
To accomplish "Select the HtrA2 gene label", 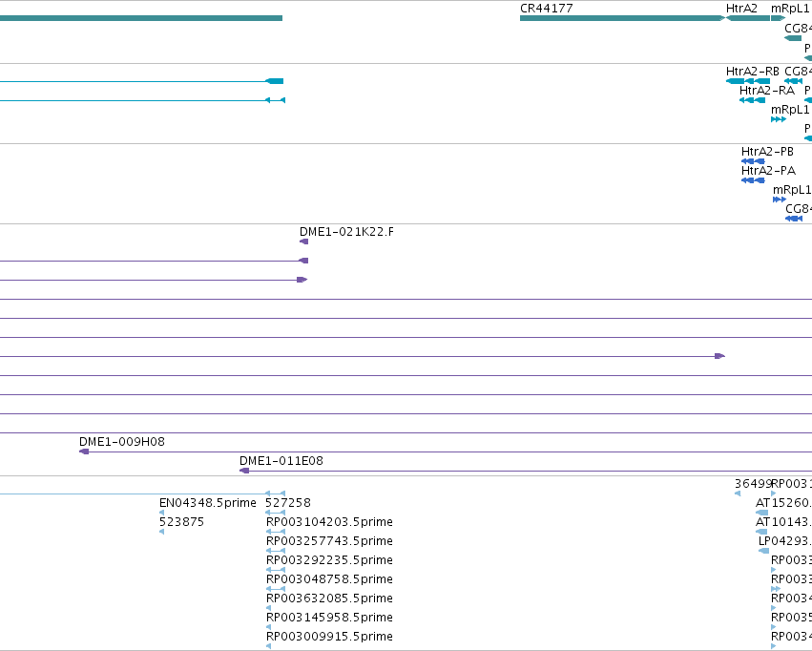I will pyautogui.click(x=741, y=9).
